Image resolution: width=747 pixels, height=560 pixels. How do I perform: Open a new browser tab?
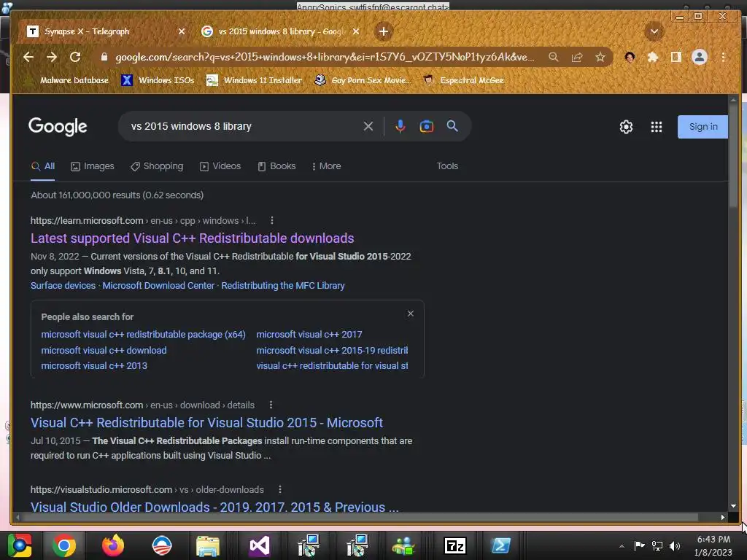click(x=384, y=31)
